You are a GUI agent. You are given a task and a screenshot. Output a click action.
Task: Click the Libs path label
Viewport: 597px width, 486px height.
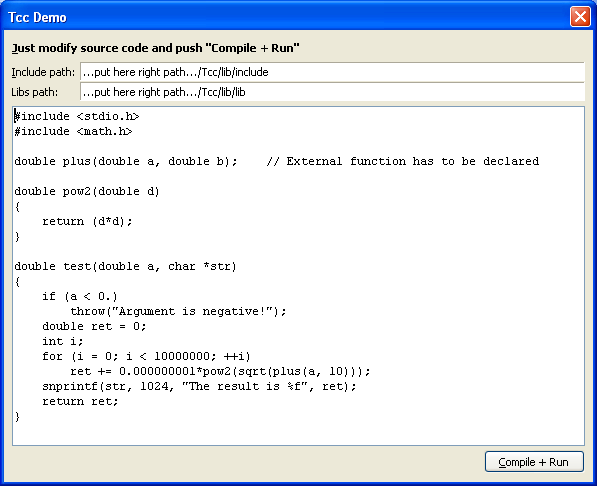[x=35, y=92]
